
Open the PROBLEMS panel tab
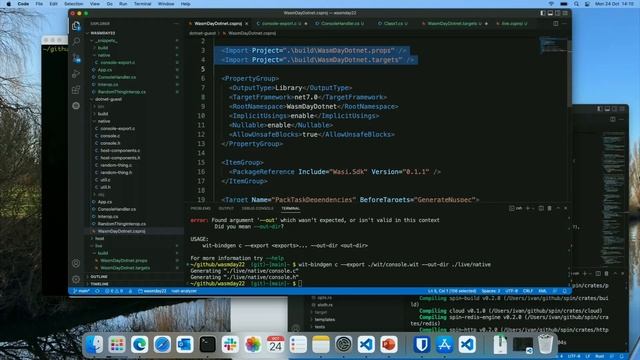[x=200, y=208]
